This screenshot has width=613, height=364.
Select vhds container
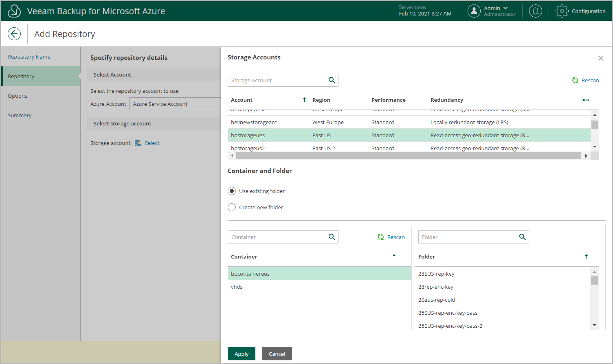pos(319,287)
